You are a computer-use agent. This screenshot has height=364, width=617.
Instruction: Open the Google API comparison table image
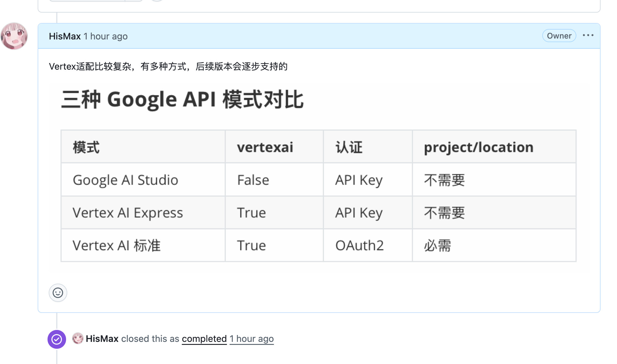[x=319, y=178]
